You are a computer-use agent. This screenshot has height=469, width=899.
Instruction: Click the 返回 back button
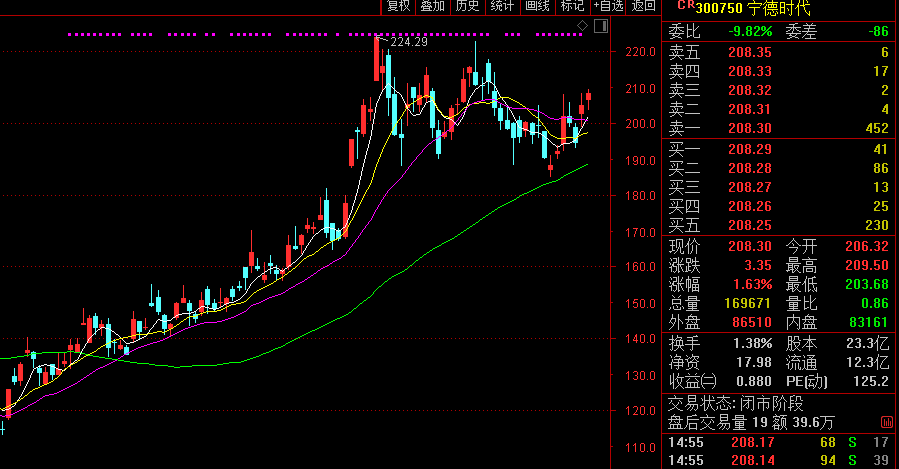644,7
